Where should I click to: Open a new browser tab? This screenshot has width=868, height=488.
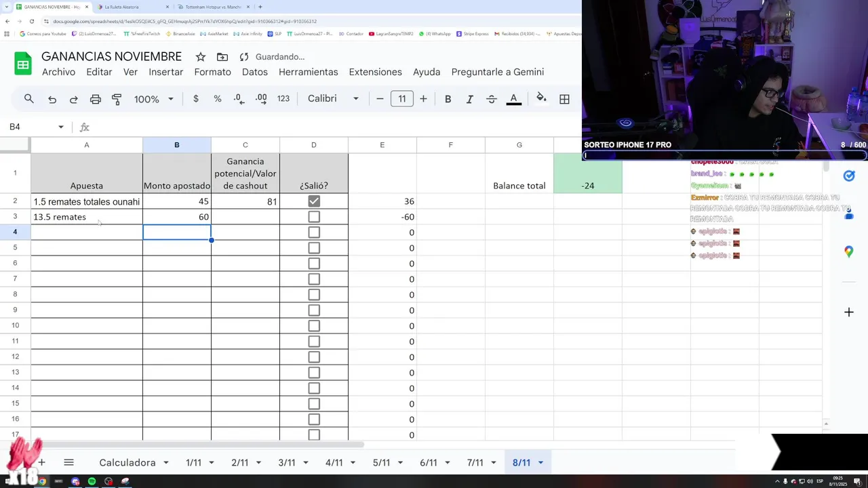tap(260, 7)
